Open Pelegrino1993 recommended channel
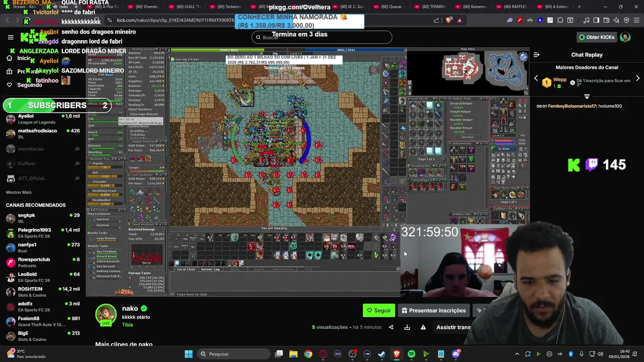644x362 pixels. [x=43, y=233]
